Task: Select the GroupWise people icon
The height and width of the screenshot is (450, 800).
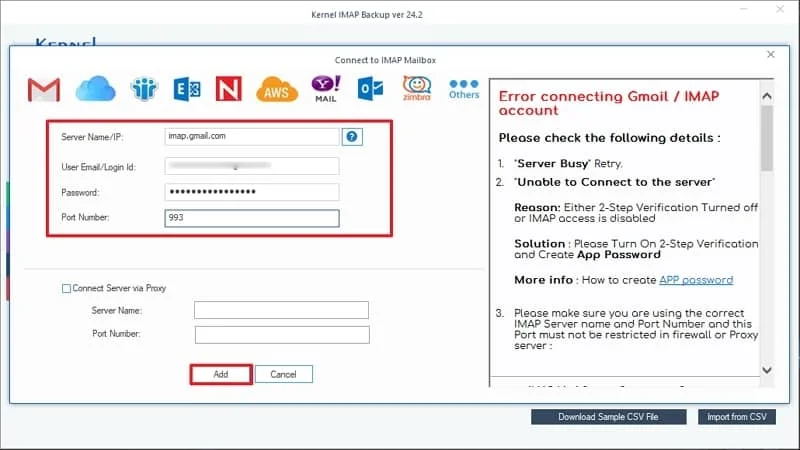Action: (144, 89)
